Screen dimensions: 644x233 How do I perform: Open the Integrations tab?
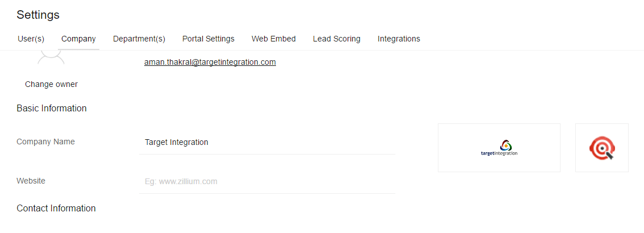click(399, 39)
